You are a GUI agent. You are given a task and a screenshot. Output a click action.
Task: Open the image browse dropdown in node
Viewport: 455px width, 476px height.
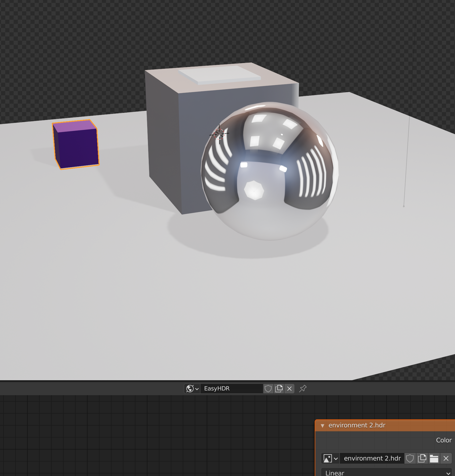330,458
